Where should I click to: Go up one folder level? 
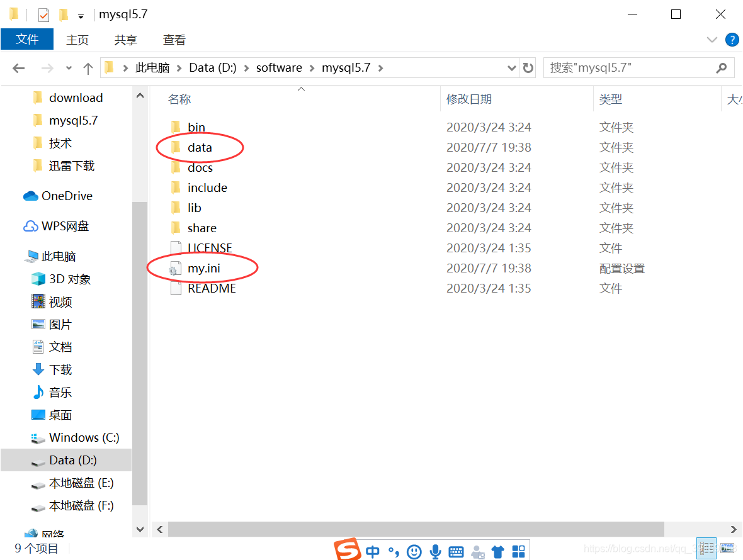pyautogui.click(x=88, y=68)
